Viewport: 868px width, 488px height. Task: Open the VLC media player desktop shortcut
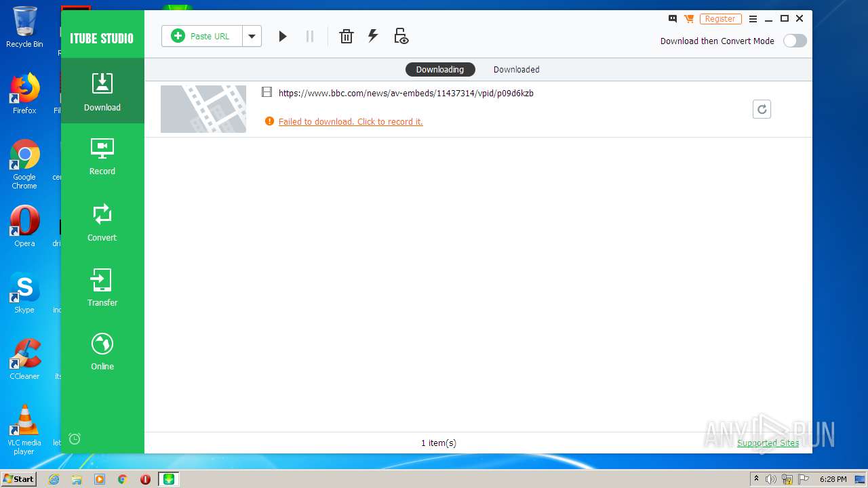coord(24,430)
